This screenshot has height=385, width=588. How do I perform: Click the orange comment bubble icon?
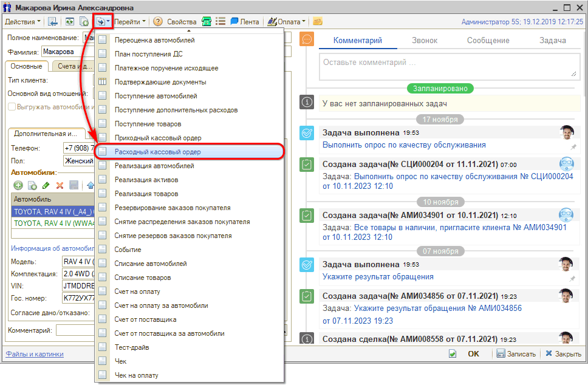[307, 40]
